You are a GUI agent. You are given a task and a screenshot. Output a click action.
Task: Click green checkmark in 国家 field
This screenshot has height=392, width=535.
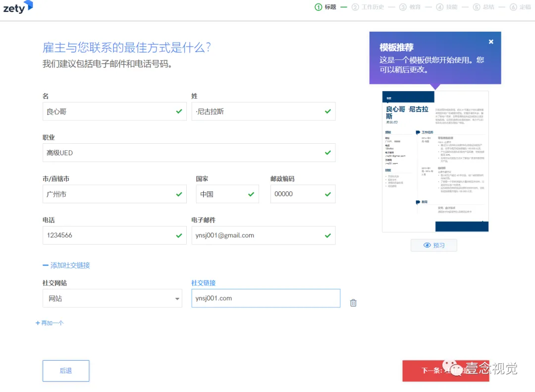[x=251, y=194]
